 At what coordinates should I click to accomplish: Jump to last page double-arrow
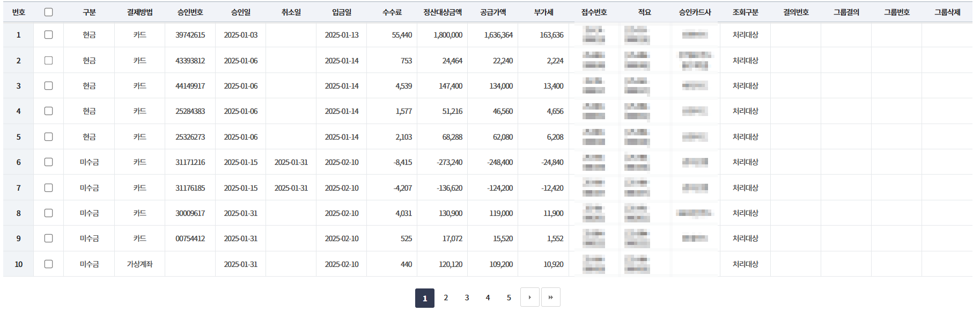(x=551, y=298)
